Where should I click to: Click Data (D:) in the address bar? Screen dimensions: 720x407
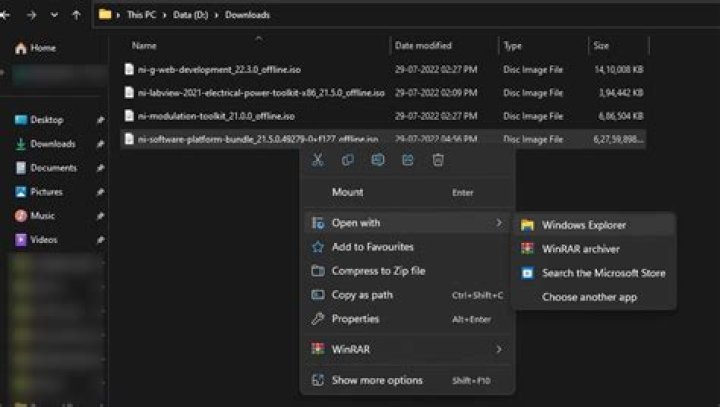(191, 15)
